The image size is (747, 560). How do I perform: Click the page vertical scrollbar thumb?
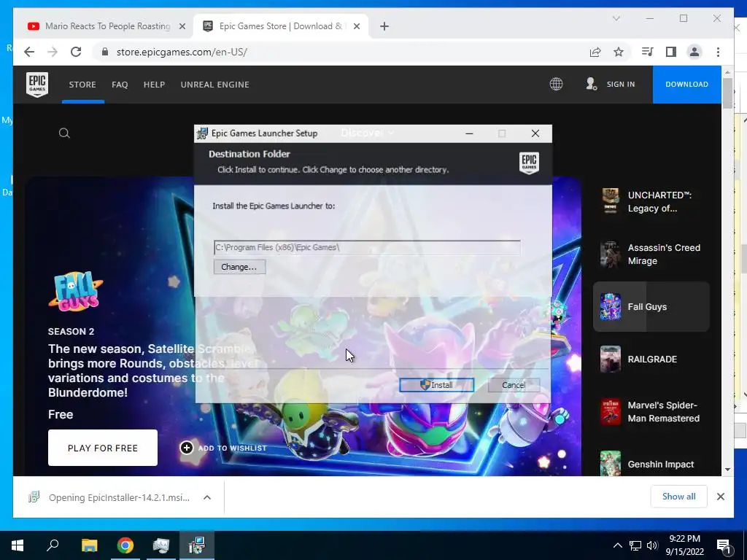727,93
